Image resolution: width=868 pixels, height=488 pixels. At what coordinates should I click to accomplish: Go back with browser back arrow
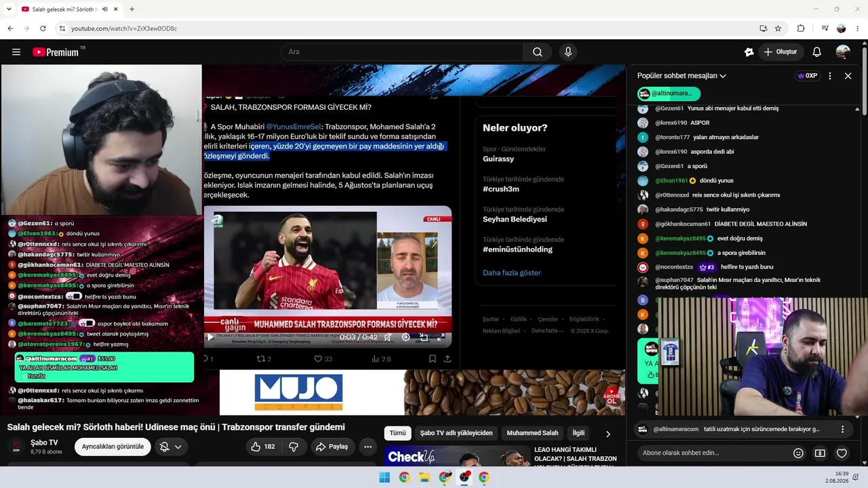pyautogui.click(x=10, y=28)
